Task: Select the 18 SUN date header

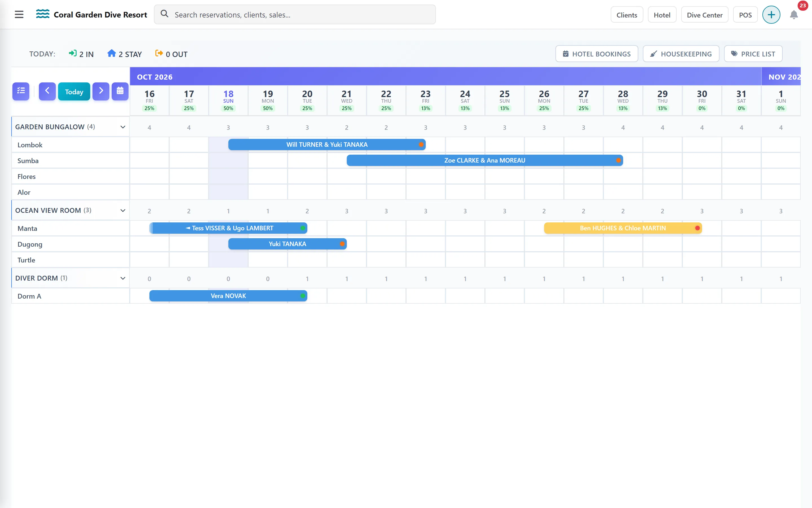Action: 228,100
